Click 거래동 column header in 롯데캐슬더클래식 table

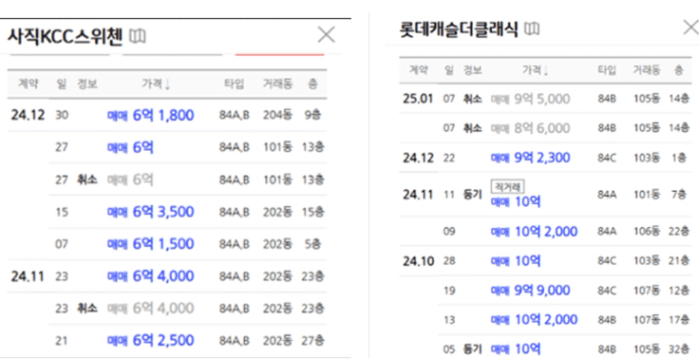(x=646, y=70)
